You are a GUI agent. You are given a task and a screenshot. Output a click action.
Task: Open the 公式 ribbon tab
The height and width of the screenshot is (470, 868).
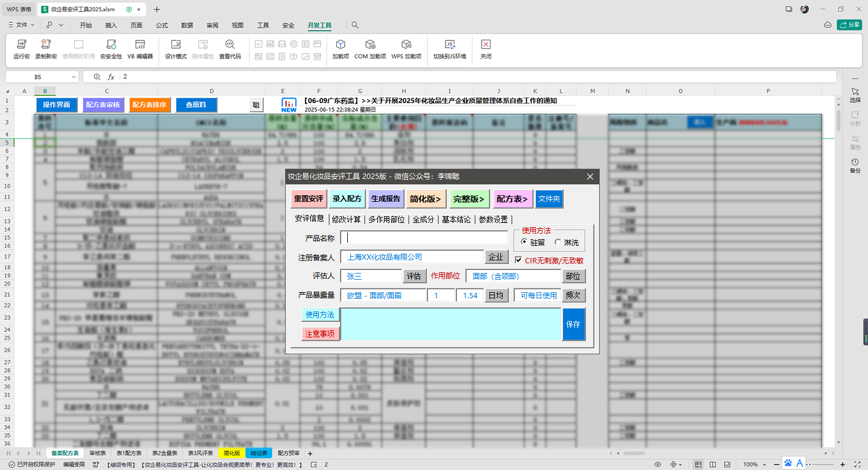(162, 25)
